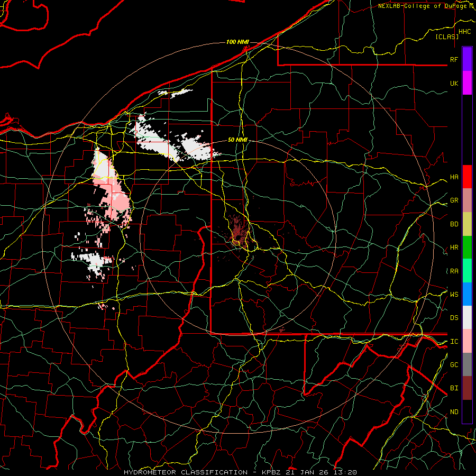Click the ND legend label
Viewport: 476px width, 476px height.
(x=454, y=412)
